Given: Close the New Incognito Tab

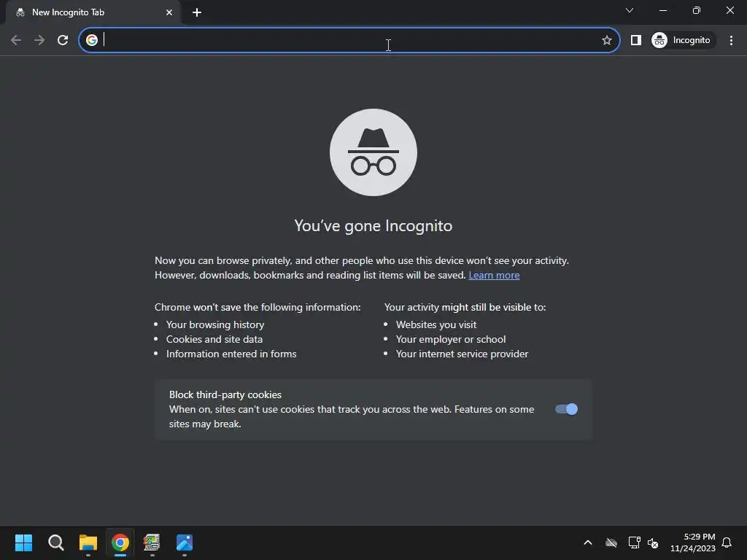Looking at the screenshot, I should 169,12.
